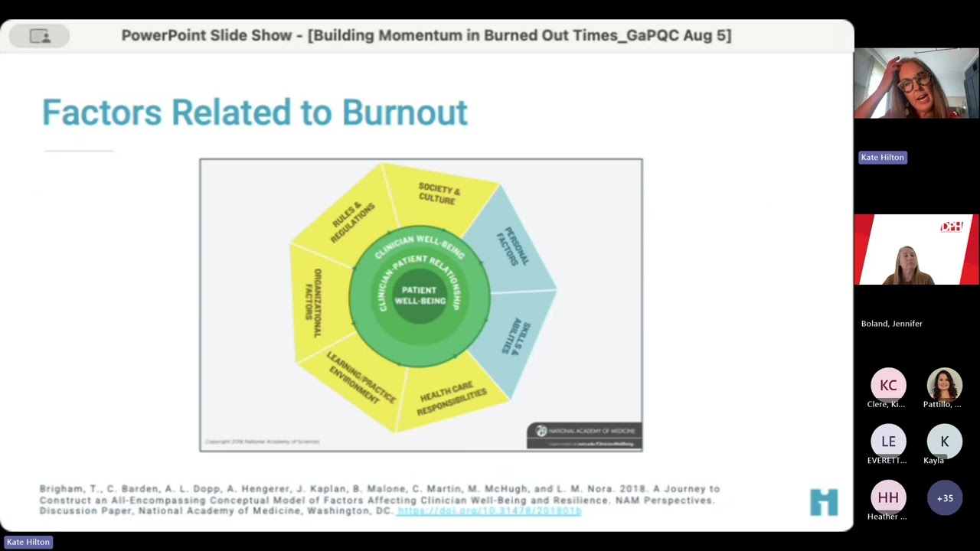Click the blue H logo on slide
Image resolution: width=980 pixels, height=551 pixels.
[x=824, y=502]
